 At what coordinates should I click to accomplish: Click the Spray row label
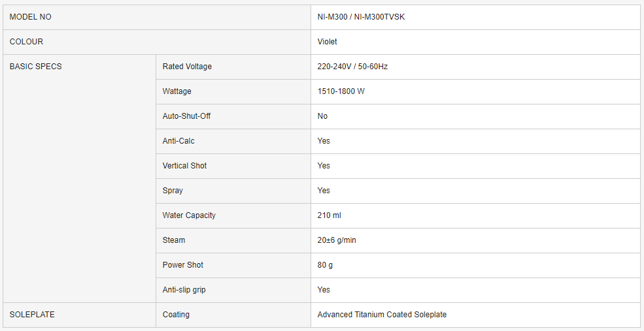[173, 191]
